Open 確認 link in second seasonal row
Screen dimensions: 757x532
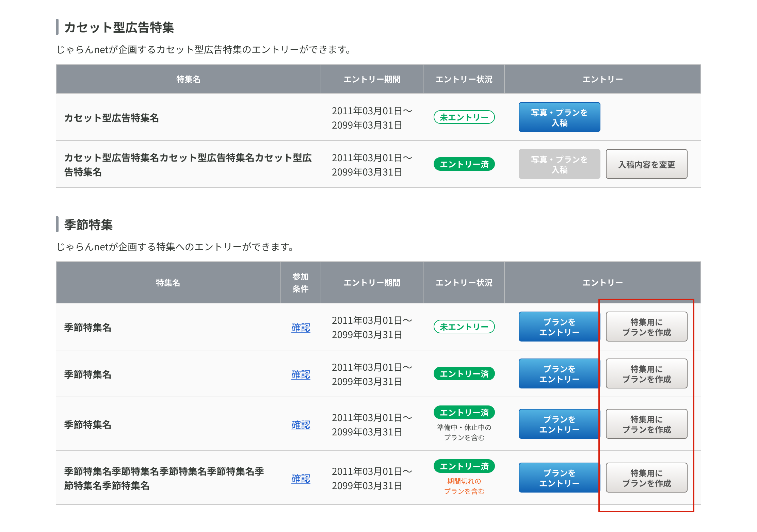click(301, 374)
